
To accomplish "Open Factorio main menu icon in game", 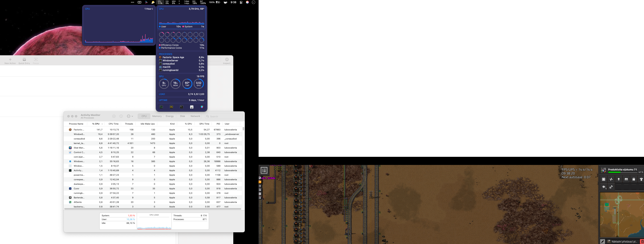I will 264,170.
